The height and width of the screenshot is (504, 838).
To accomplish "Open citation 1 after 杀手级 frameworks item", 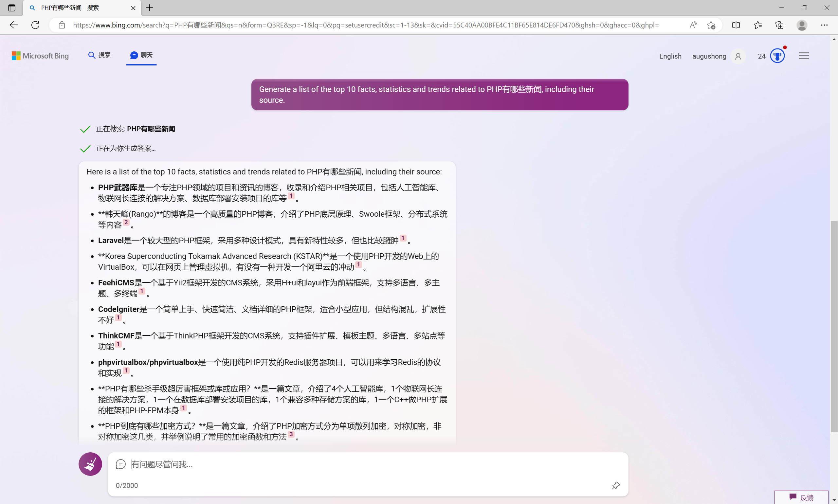I will (x=183, y=408).
